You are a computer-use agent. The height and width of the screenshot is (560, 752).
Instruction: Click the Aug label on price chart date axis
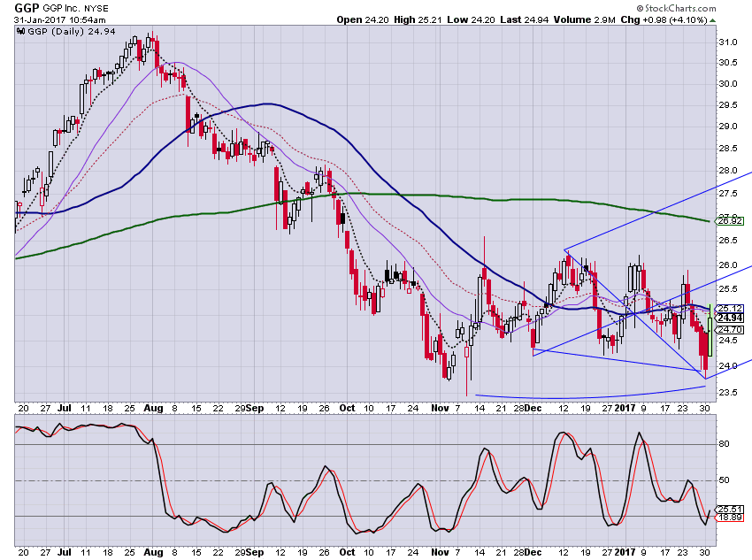pyautogui.click(x=153, y=408)
